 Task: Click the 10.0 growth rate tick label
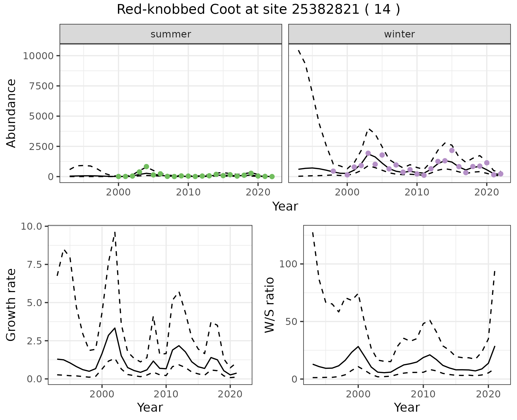click(x=31, y=226)
